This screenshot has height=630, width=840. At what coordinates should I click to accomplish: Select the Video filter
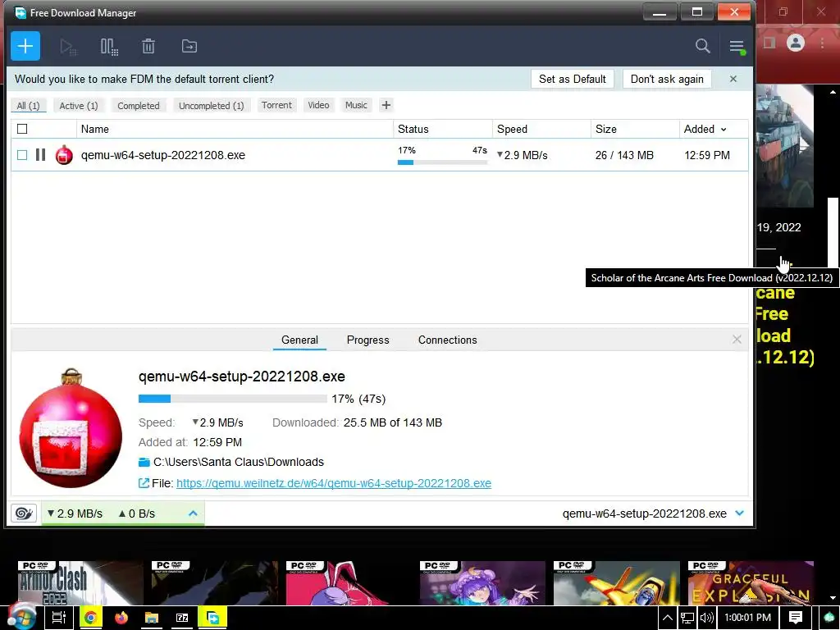(x=318, y=105)
